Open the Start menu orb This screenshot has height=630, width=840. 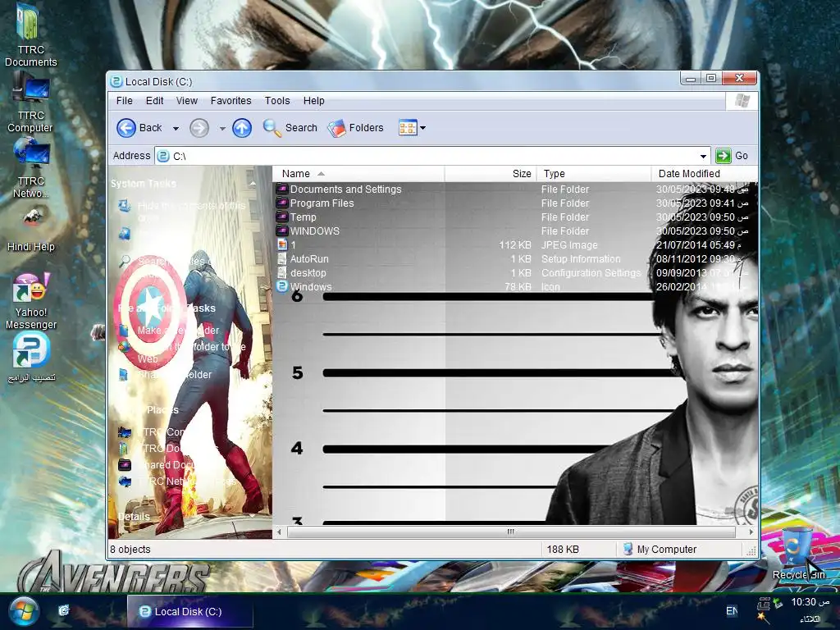24,612
